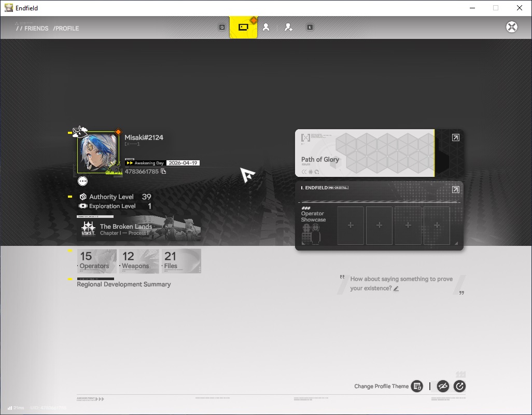Click the FRIENDS breadcrumb

[x=36, y=29]
